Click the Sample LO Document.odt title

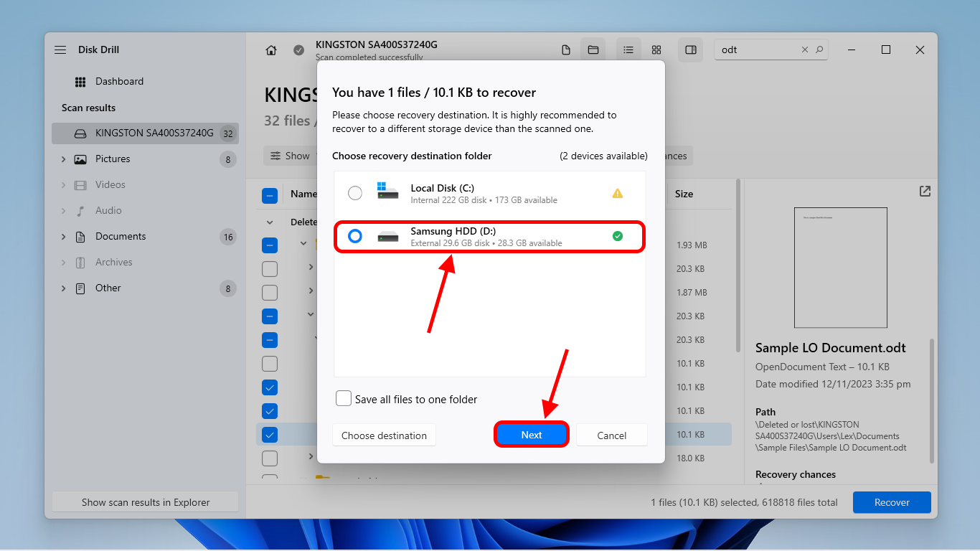[830, 348]
